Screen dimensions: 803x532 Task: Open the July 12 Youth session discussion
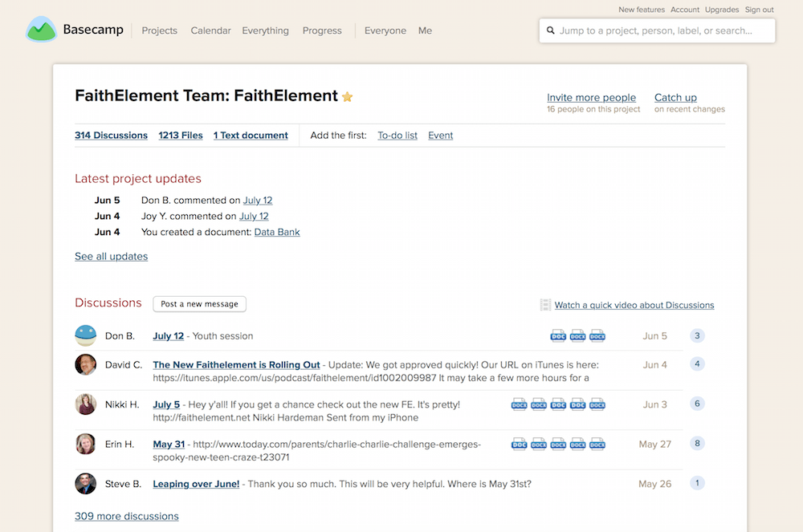(x=168, y=335)
